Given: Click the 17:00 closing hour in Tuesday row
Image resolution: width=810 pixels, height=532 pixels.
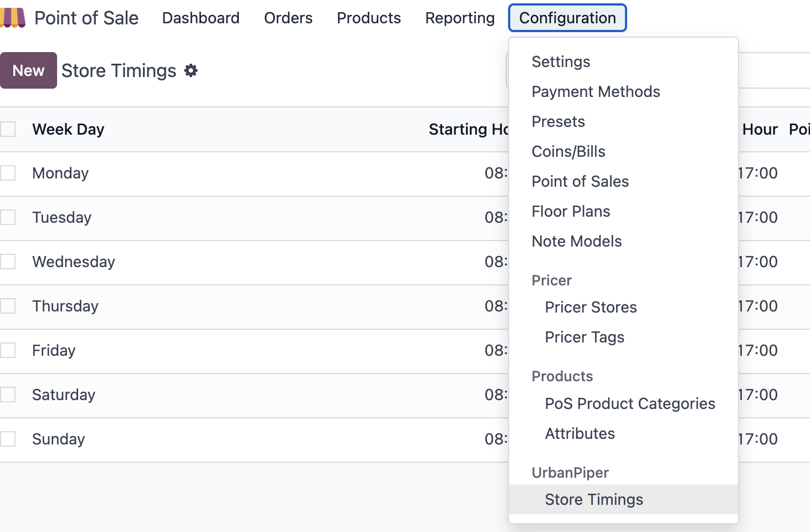Looking at the screenshot, I should click(758, 217).
